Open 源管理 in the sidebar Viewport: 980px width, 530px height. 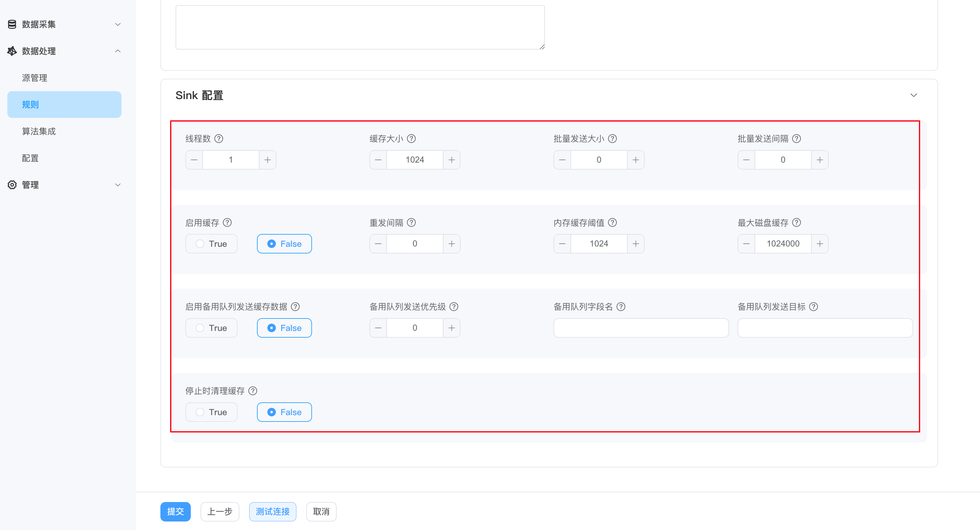pos(35,78)
